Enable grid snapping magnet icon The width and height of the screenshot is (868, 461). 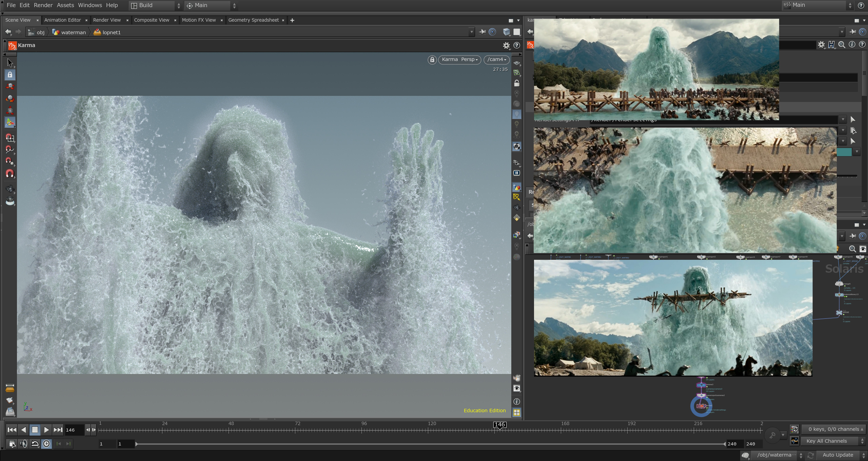tap(10, 138)
